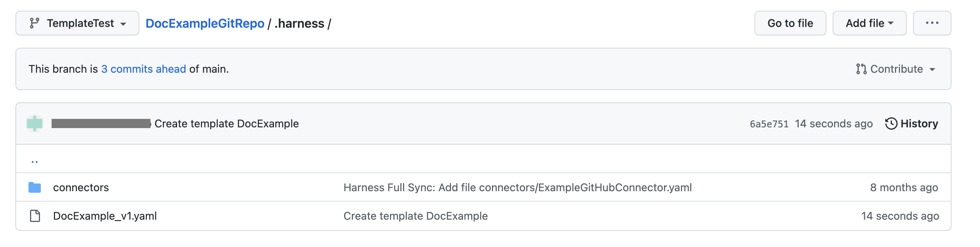Open the connectors folder
Screen dimensions: 980x247
[81, 188]
